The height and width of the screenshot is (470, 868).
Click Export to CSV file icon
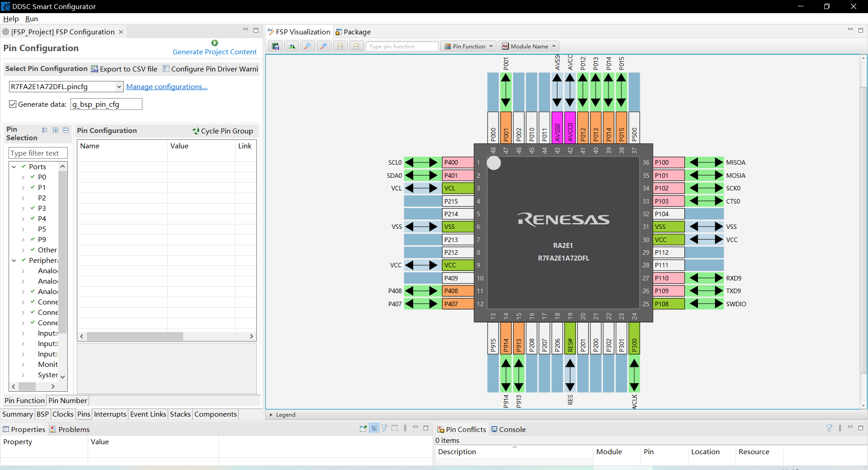(94, 69)
